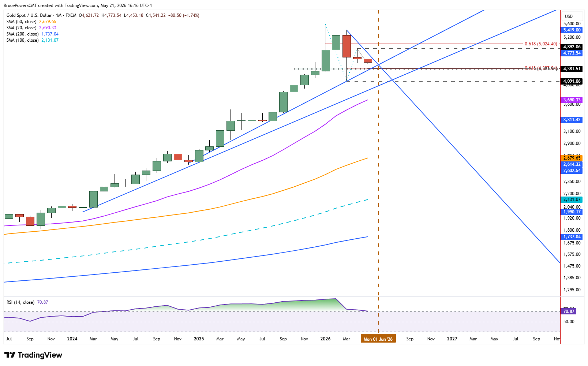Click the 2027 label on time axis
Image resolution: width=588 pixels, height=366 pixels.
(452, 339)
